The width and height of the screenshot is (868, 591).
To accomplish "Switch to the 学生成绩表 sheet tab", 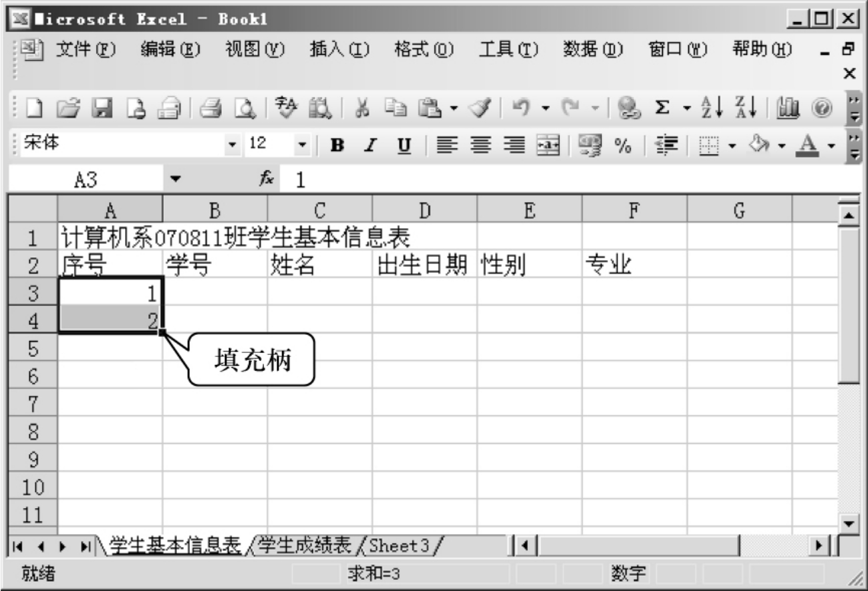I will 305,546.
